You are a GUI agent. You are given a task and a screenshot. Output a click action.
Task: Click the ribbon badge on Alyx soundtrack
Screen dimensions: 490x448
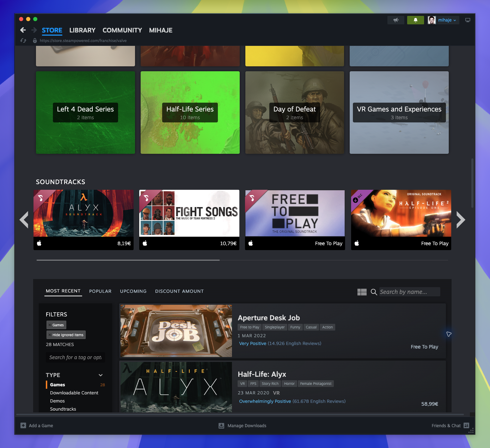41,198
